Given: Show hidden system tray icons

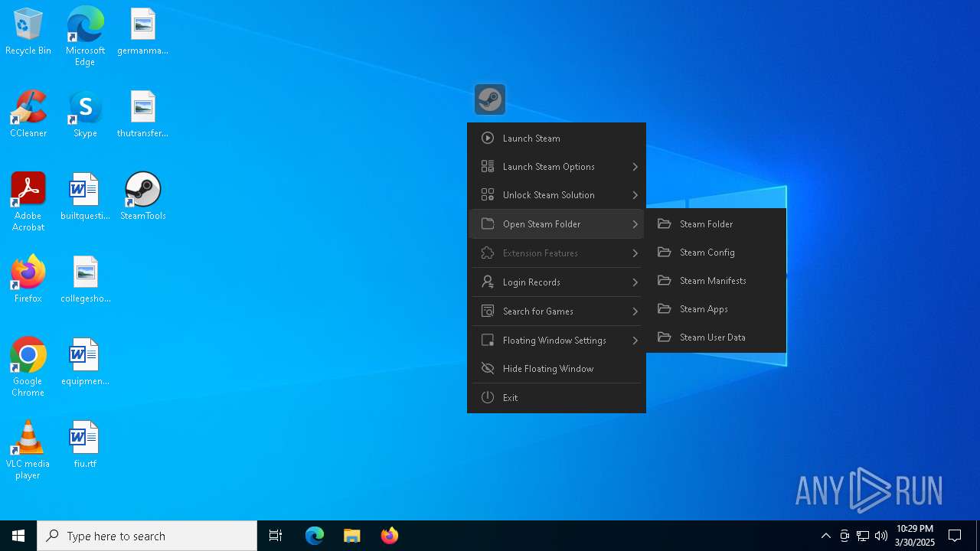Looking at the screenshot, I should tap(825, 536).
